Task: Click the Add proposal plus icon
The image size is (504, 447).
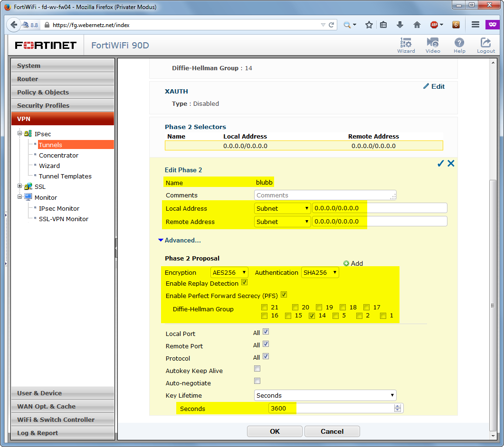Action: pyautogui.click(x=346, y=263)
